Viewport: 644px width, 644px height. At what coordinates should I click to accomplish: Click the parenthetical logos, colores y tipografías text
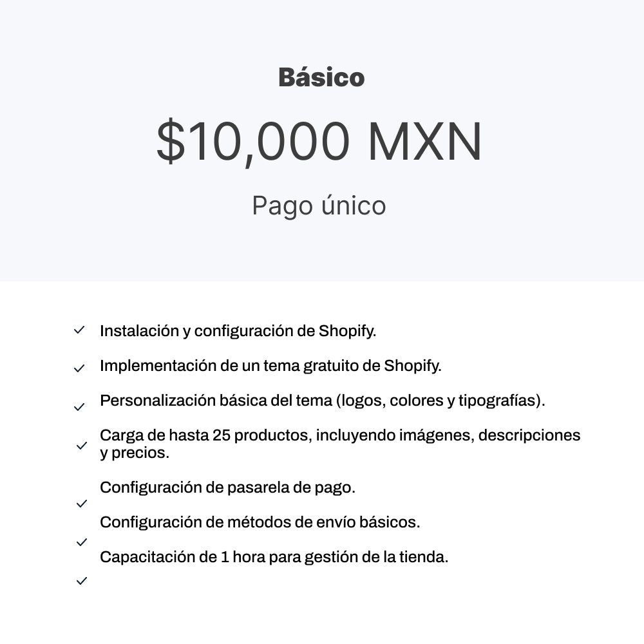[440, 401]
